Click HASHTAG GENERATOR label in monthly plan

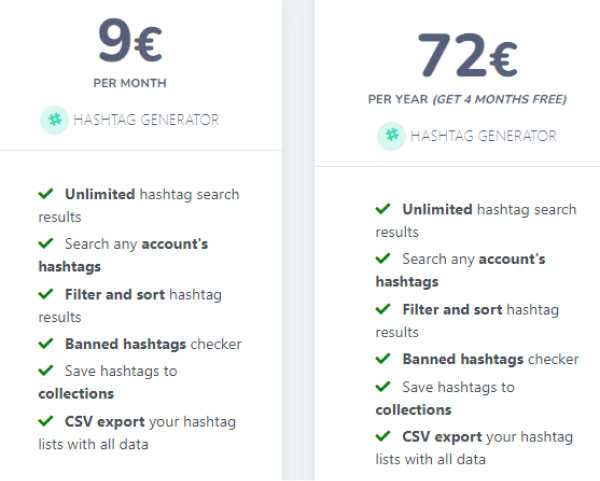click(x=146, y=120)
